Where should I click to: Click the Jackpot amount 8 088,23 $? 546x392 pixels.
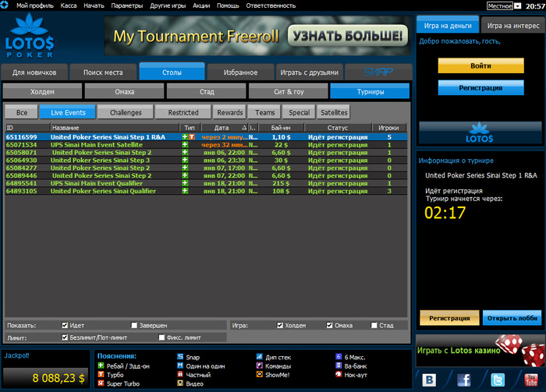coord(58,378)
